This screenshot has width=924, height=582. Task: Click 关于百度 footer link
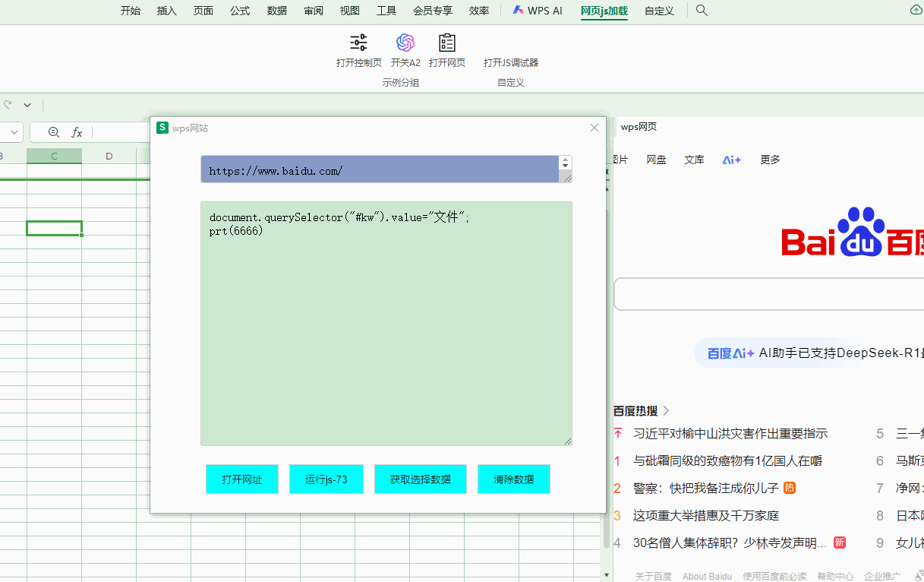point(654,576)
